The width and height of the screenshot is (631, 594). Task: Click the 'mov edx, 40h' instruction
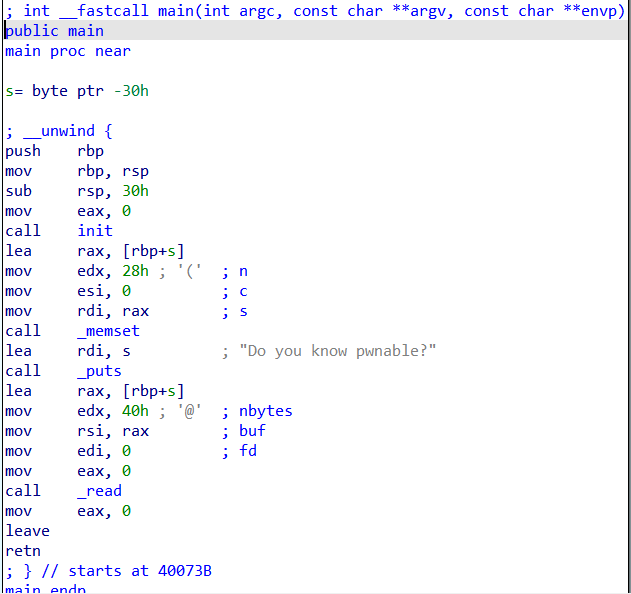pyautogui.click(x=77, y=411)
